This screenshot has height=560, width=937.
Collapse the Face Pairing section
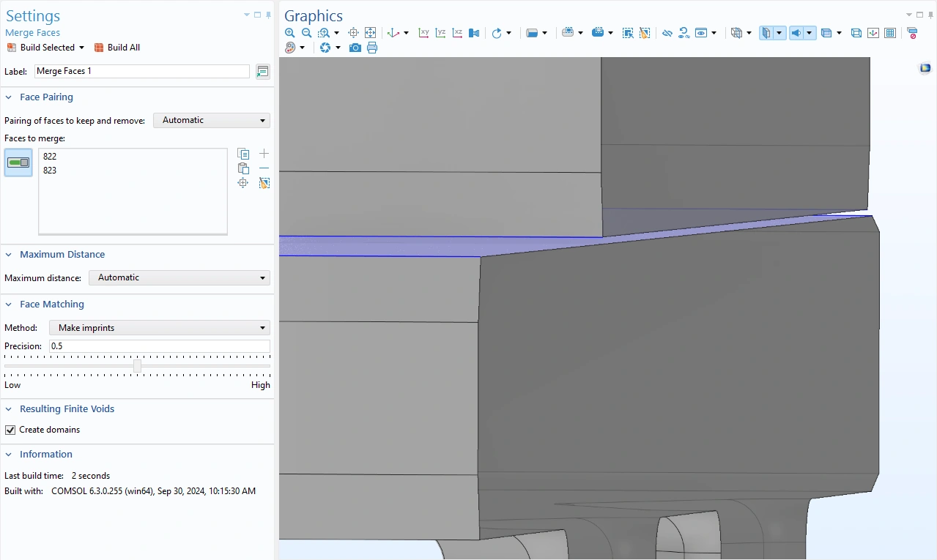point(9,97)
